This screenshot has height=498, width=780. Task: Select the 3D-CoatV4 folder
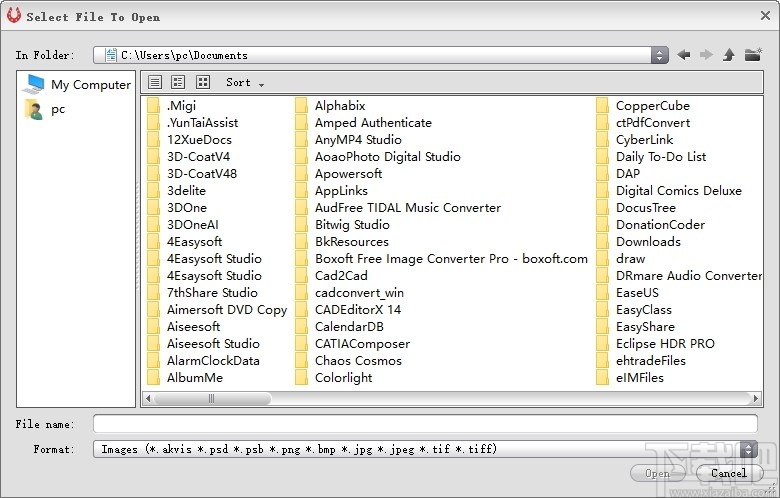coord(189,157)
